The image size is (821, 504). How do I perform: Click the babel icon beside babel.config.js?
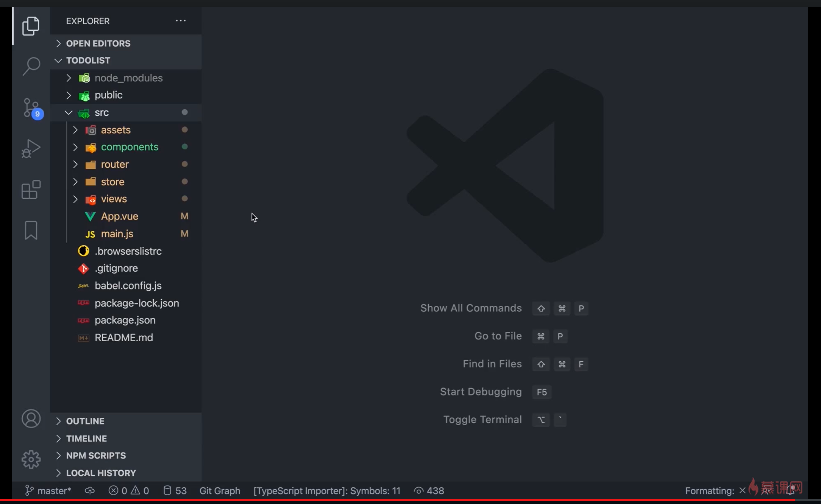[x=83, y=286]
